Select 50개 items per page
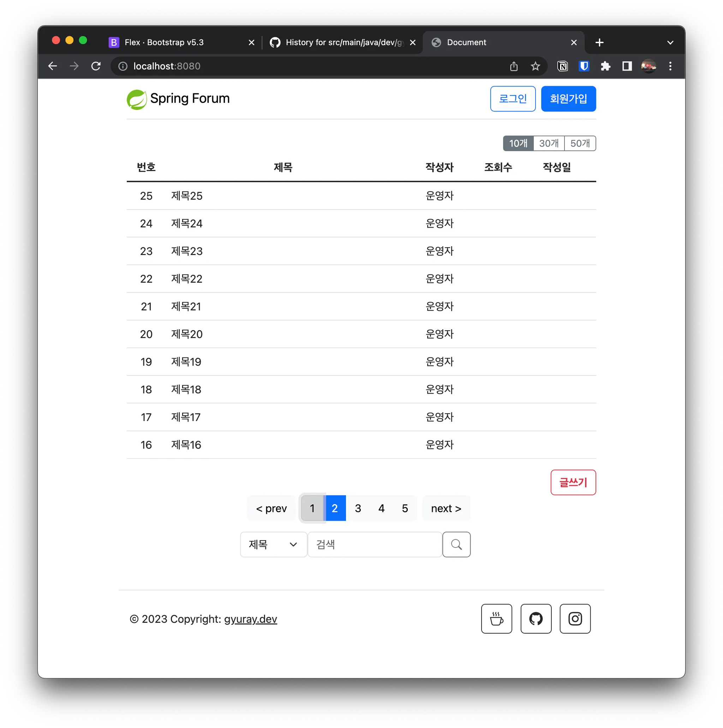The image size is (723, 728). (x=580, y=143)
